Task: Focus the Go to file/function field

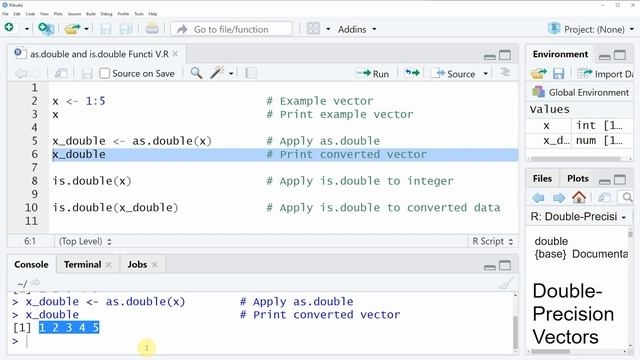Action: (x=231, y=29)
